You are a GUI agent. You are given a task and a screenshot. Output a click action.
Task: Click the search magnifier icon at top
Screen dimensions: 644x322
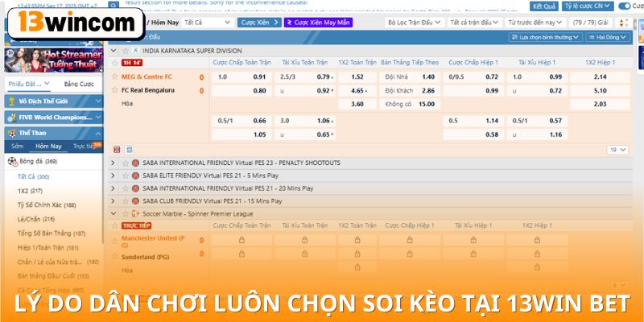(114, 5)
